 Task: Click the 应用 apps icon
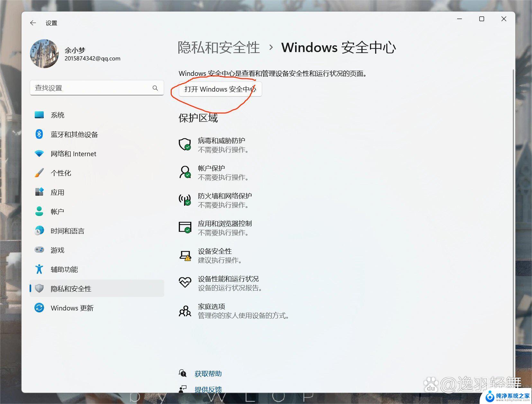(x=39, y=192)
